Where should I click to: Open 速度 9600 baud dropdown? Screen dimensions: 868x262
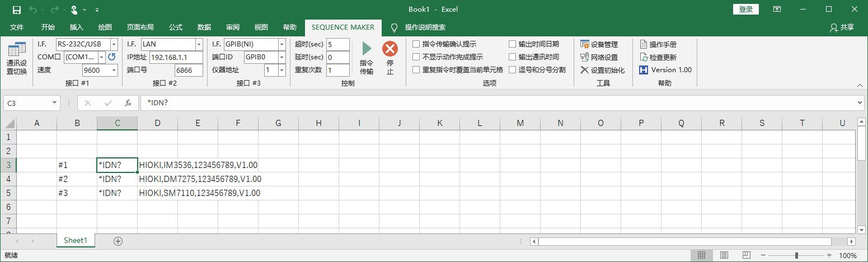tap(114, 70)
